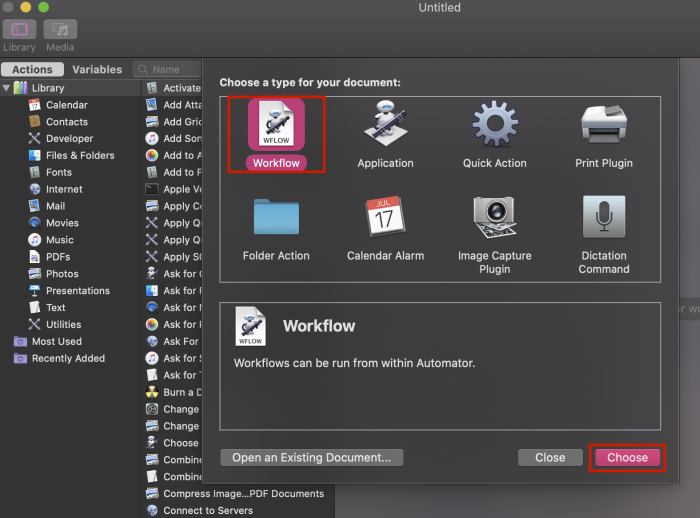This screenshot has width=700, height=518.
Task: Select the PDFs category
Action: point(58,257)
